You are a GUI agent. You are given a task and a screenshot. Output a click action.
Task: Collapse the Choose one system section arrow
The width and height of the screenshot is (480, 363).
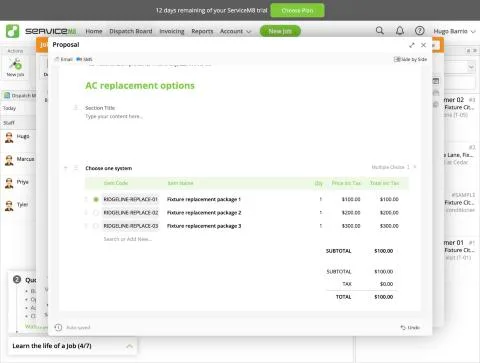[x=66, y=168]
